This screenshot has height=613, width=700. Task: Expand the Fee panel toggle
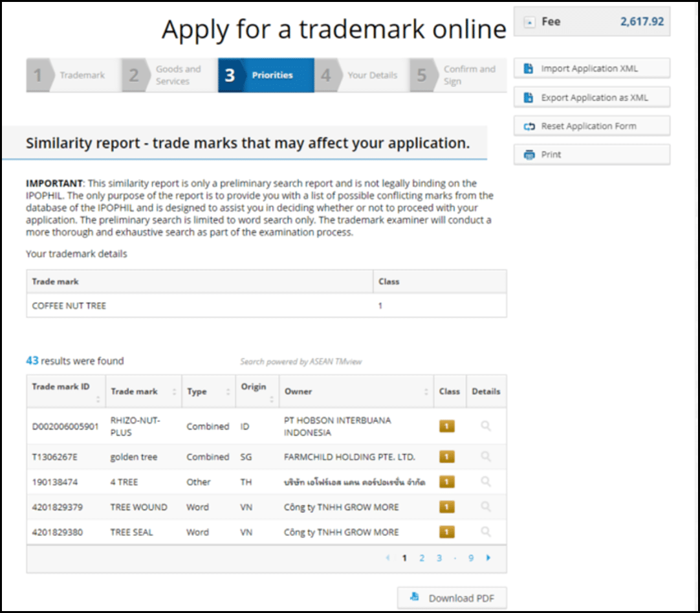click(530, 22)
